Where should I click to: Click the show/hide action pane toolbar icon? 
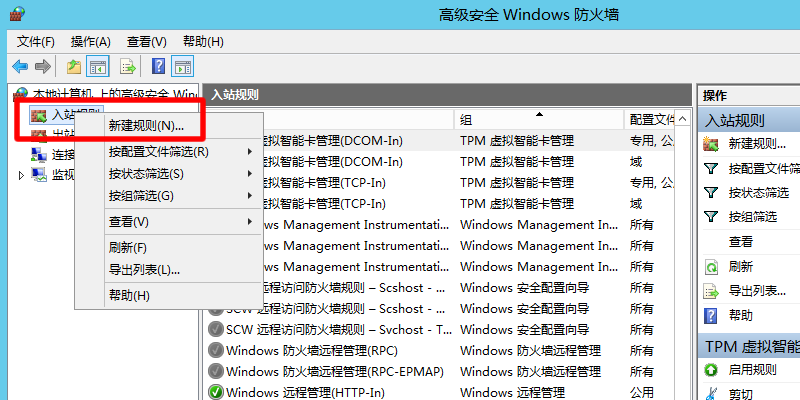pos(182,67)
